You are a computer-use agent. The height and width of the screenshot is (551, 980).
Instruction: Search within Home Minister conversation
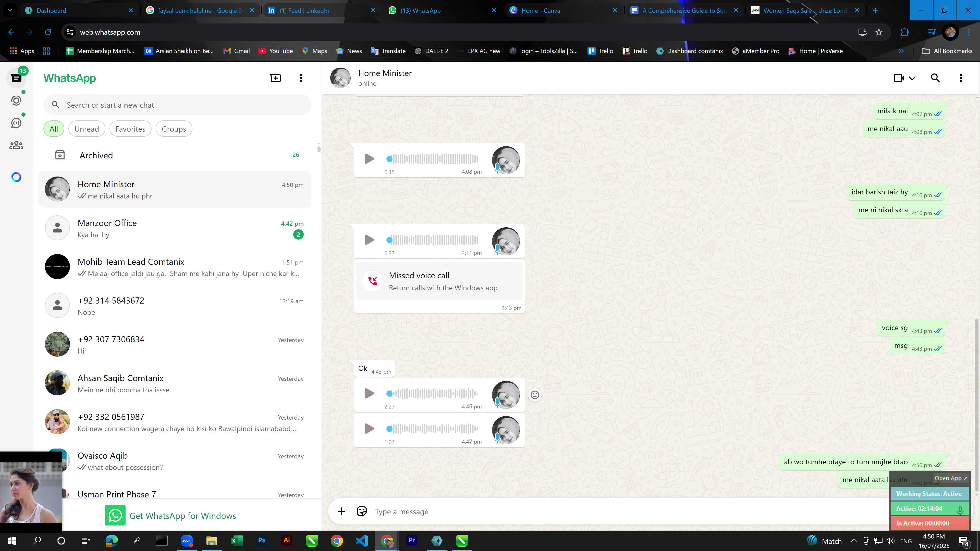coord(935,78)
